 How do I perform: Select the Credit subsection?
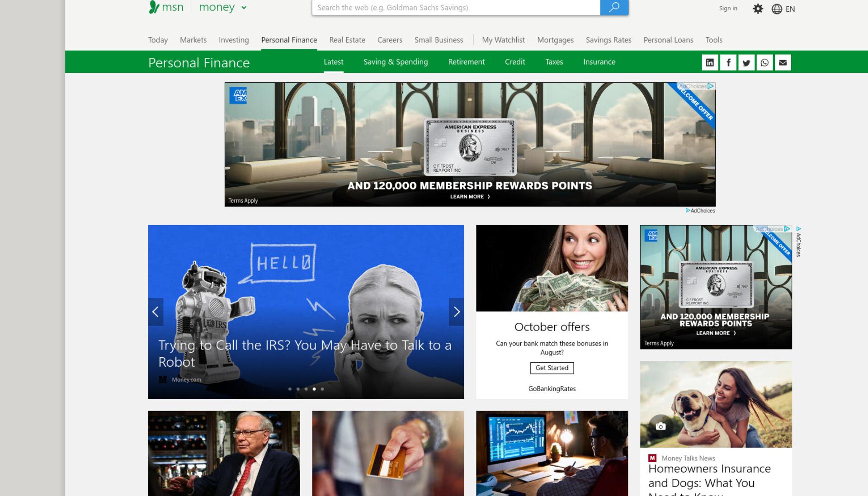pyautogui.click(x=515, y=62)
